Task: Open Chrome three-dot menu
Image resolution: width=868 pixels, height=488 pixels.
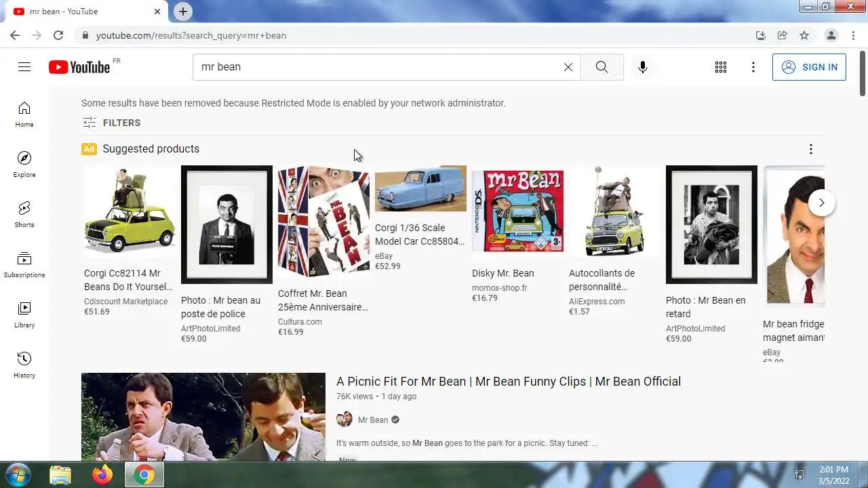Action: coord(852,35)
